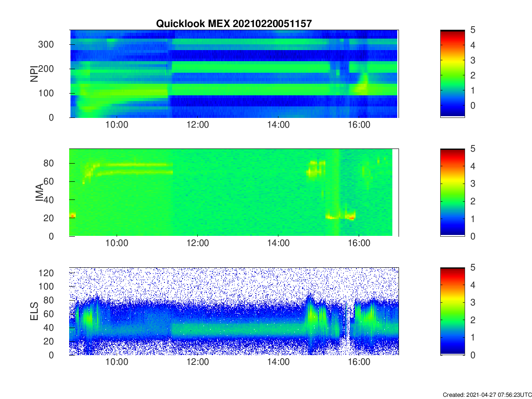The width and height of the screenshot is (532, 399).
Task: Select the Created 2021-04-27 07:56:23UTC timestamp
Action: coord(487,395)
